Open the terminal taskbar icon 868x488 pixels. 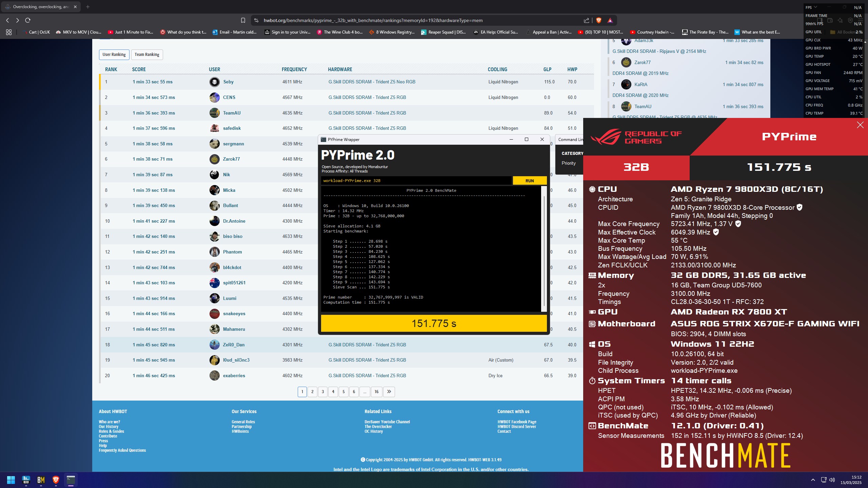(x=71, y=480)
